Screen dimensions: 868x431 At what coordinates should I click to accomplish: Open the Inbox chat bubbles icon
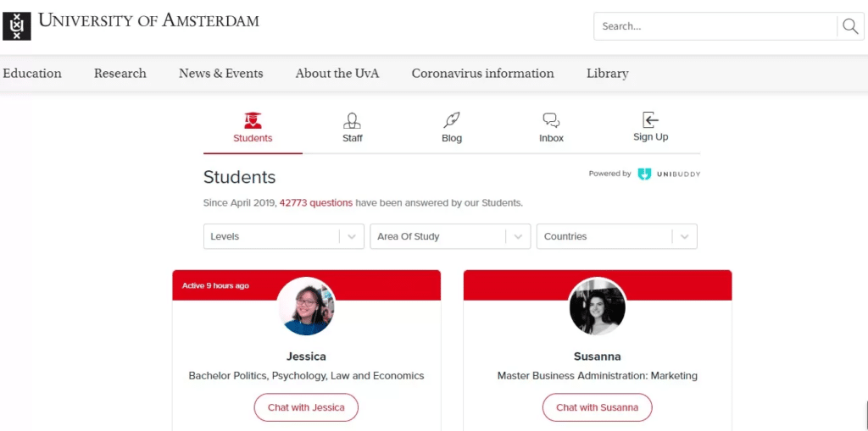[x=551, y=120]
